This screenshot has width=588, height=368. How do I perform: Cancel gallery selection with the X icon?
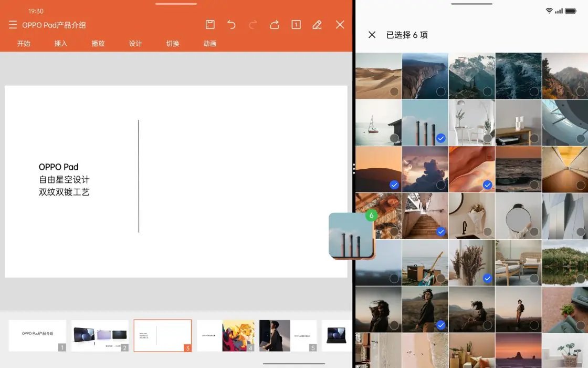point(372,35)
